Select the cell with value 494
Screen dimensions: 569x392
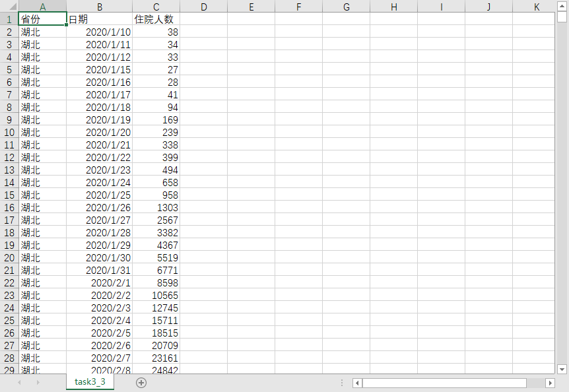click(x=156, y=170)
